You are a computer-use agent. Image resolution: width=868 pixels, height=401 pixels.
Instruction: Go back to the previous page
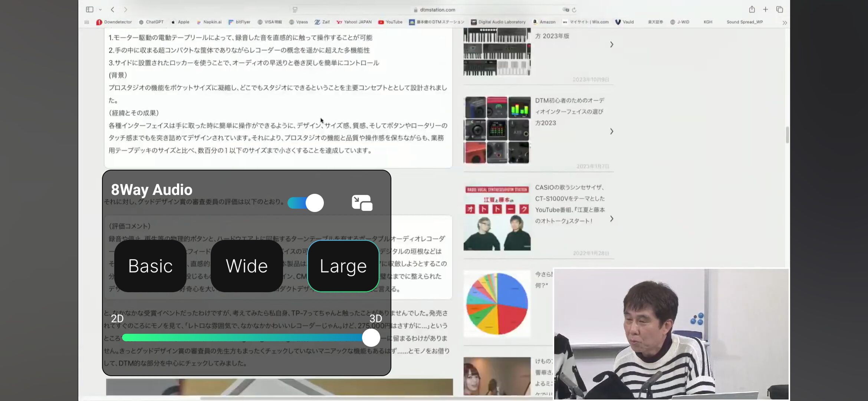pyautogui.click(x=112, y=10)
